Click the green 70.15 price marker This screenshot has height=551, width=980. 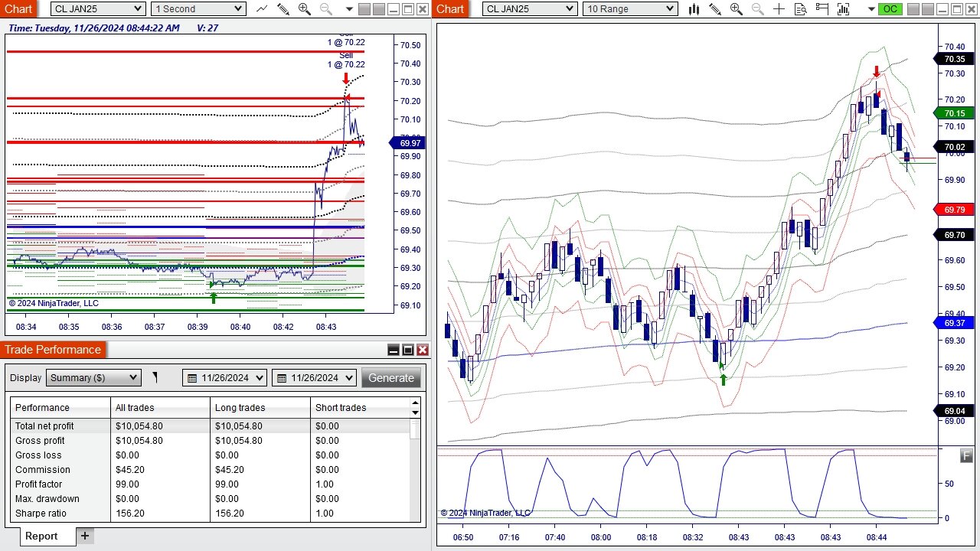(x=954, y=113)
